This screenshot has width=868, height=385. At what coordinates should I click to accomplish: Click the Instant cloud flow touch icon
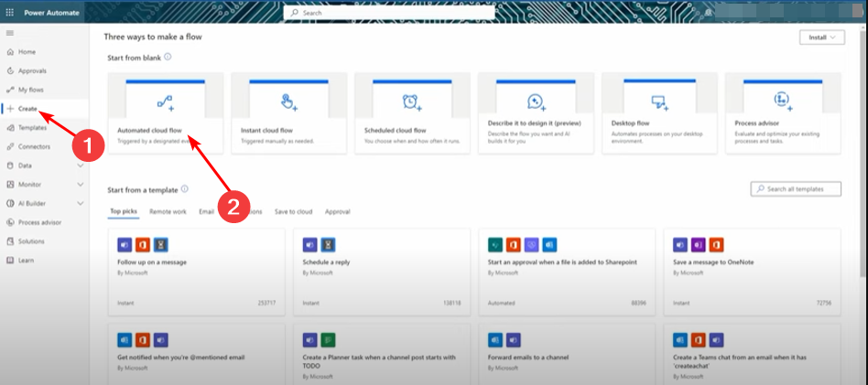coord(289,102)
